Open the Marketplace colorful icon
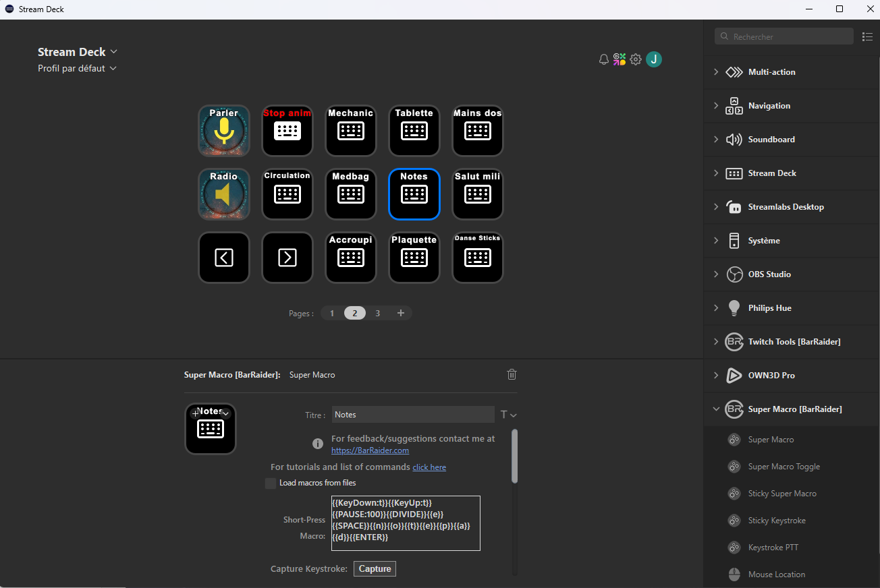This screenshot has height=588, width=880. pos(620,59)
